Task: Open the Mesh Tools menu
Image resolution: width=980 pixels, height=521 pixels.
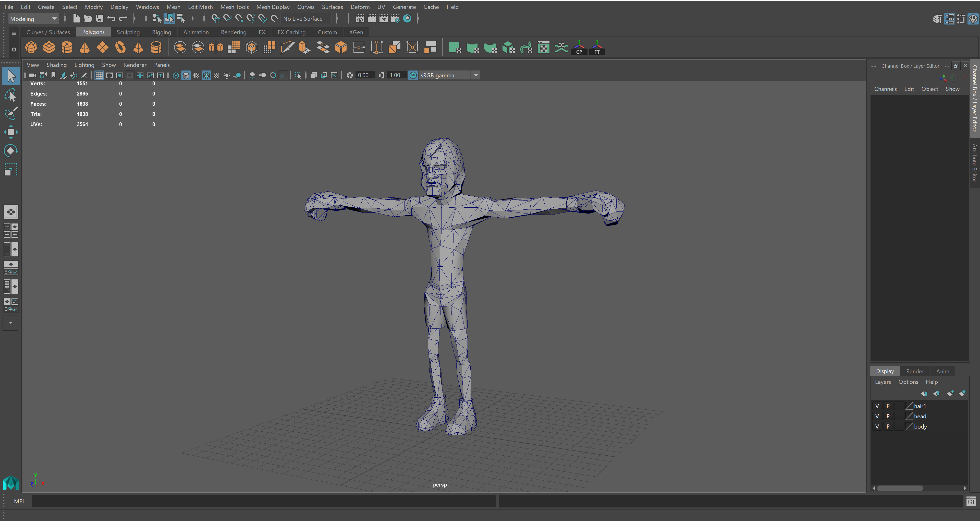Action: click(234, 7)
